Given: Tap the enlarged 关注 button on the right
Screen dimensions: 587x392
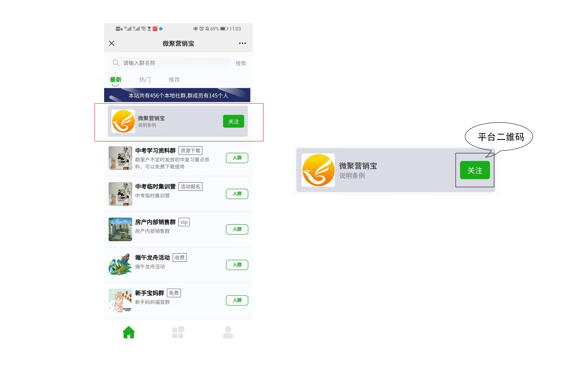Looking at the screenshot, I should 475,170.
